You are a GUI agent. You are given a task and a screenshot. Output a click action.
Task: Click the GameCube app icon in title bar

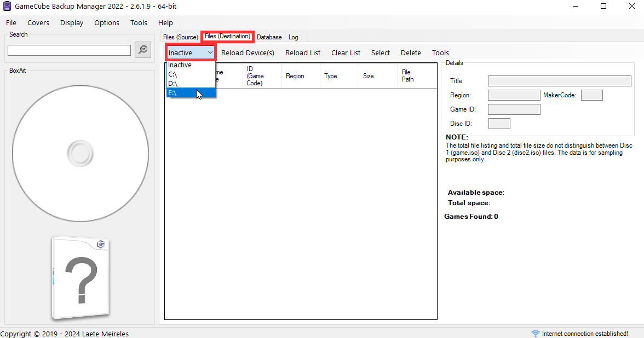[7, 6]
